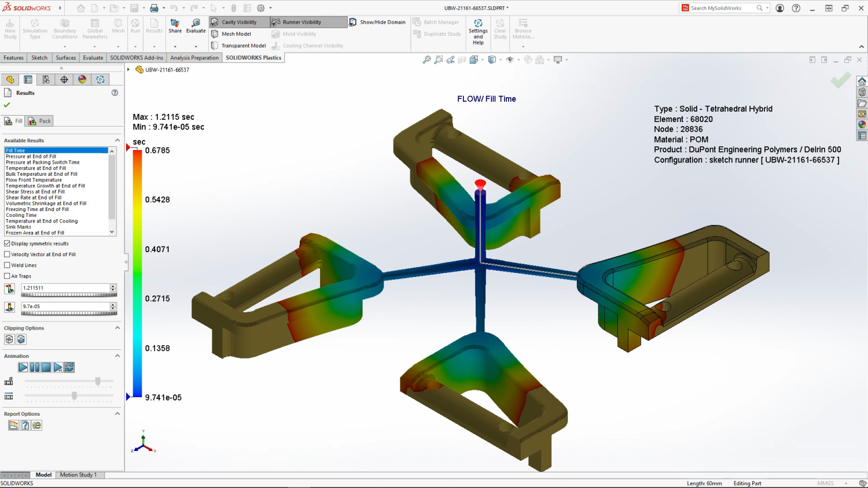Screen dimensions: 868x488
Task: Open the Pack results tab
Action: point(40,121)
